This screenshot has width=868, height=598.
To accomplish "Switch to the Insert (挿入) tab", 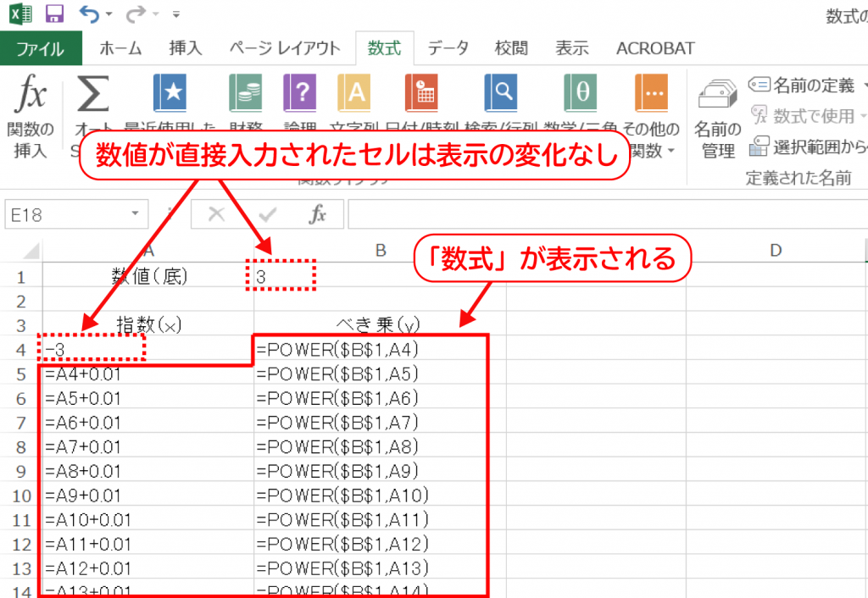I will [x=186, y=48].
